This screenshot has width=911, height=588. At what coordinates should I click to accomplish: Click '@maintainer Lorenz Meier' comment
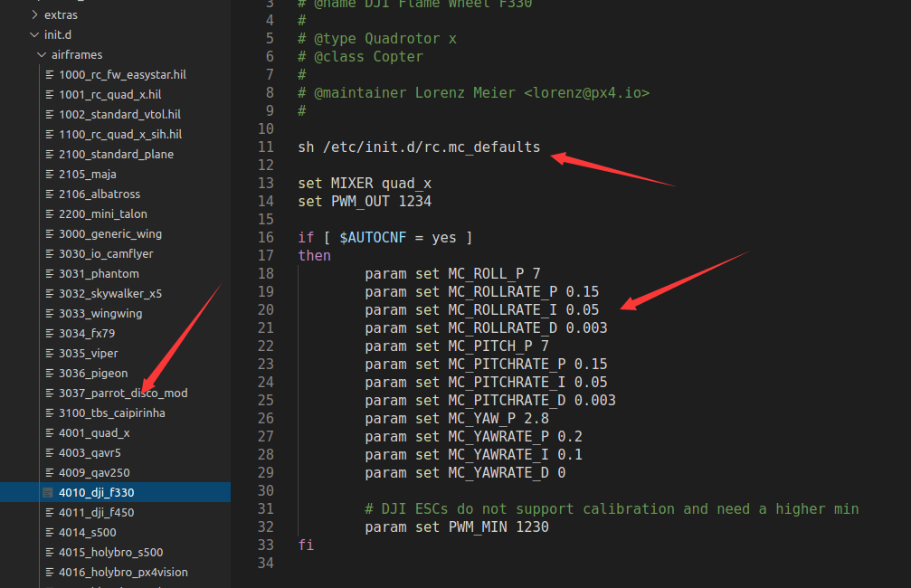coord(473,93)
